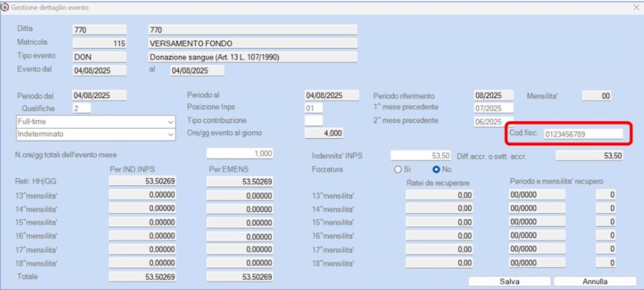Viewport: 644px width, 290px height.
Task: Click the 2^ mese precedente field 06/2025
Action: [x=493, y=121]
